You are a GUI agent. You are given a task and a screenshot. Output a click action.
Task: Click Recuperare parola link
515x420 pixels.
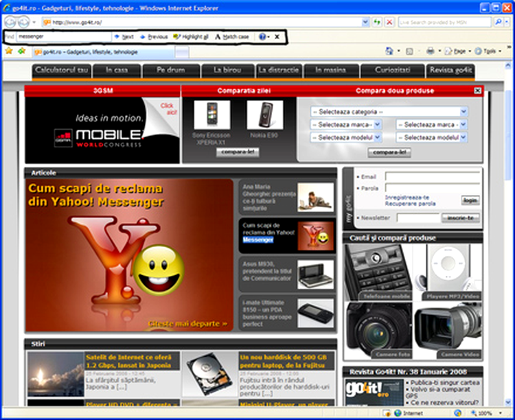pyautogui.click(x=410, y=204)
